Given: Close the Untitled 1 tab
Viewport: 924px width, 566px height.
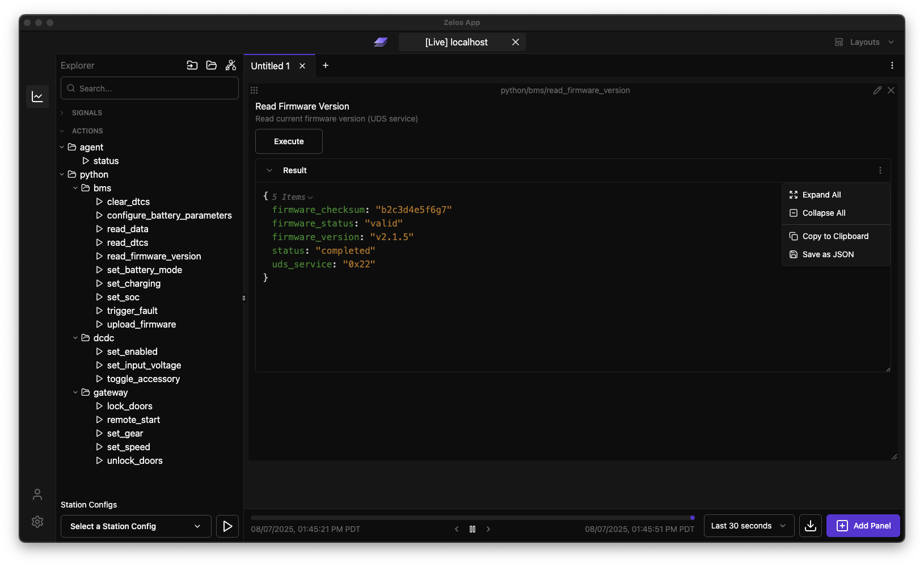Looking at the screenshot, I should (x=302, y=66).
